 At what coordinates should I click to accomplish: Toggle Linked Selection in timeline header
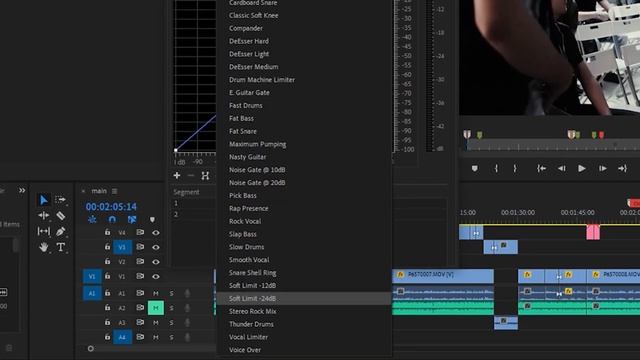[132, 220]
